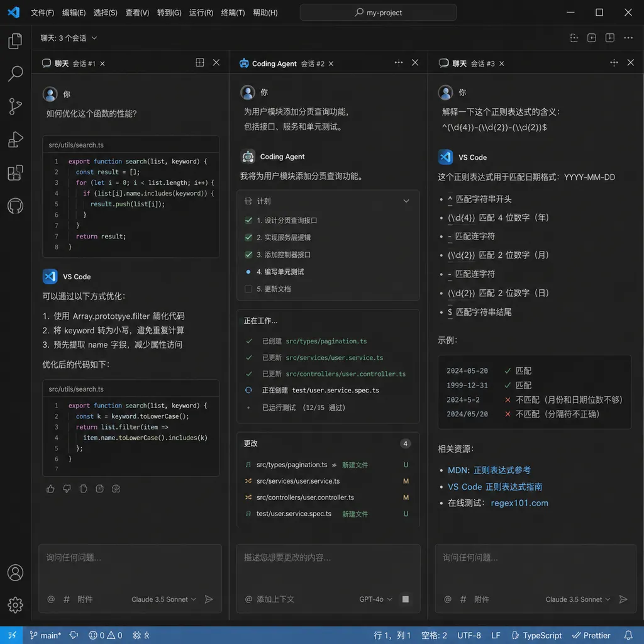Click the layout icon in session #1 header
The image size is (644, 644).
(200, 62)
